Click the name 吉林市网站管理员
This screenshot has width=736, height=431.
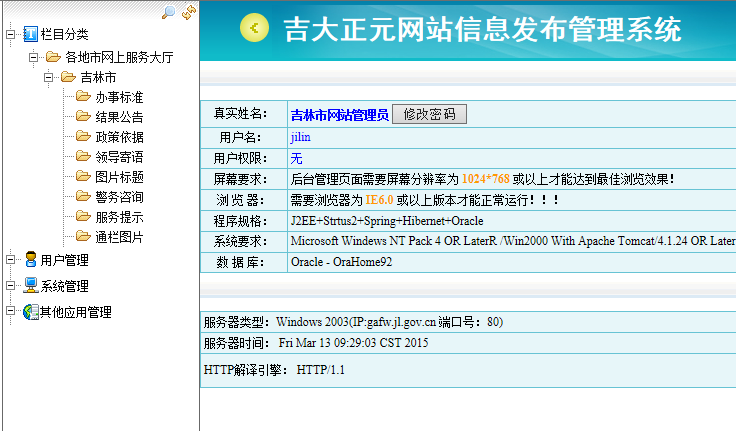[x=340, y=115]
